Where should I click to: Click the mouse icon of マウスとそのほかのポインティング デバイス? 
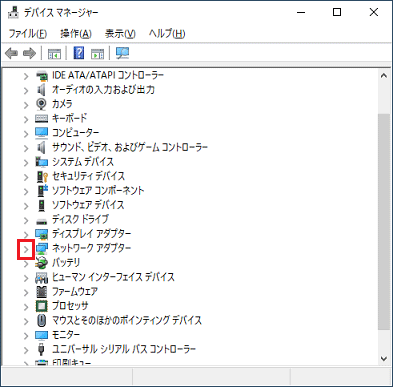tap(42, 321)
